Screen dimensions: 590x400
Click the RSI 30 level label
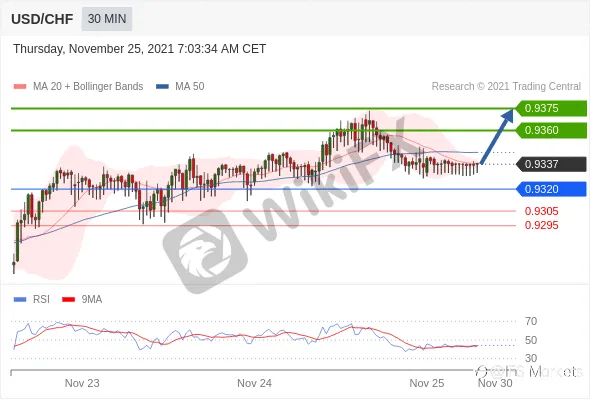(x=531, y=358)
